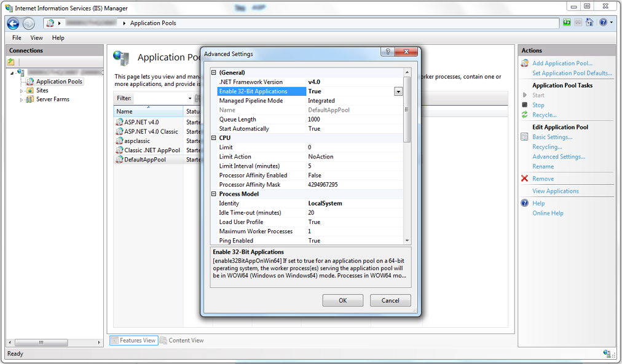Select the .NET Framework Version row
Screen dimensions: 622x364
(x=310, y=82)
